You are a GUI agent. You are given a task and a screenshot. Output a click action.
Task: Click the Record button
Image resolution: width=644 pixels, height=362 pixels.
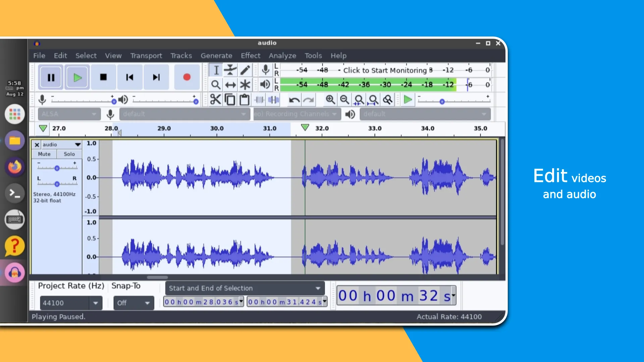(x=186, y=77)
